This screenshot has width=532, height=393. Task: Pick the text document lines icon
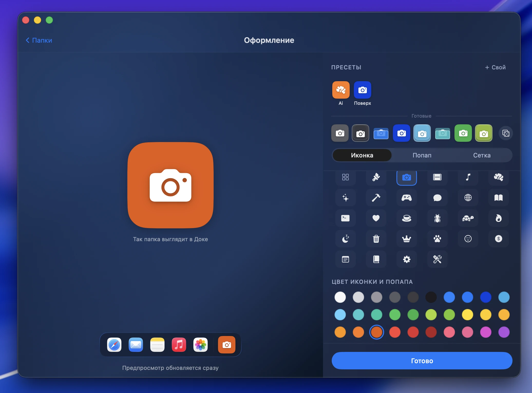pos(345,259)
